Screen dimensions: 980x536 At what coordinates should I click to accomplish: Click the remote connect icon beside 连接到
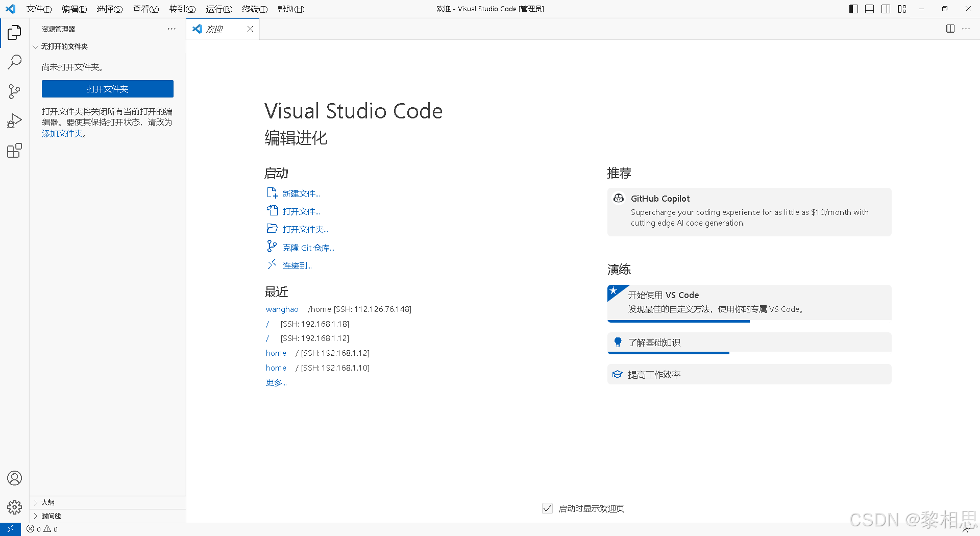(272, 264)
